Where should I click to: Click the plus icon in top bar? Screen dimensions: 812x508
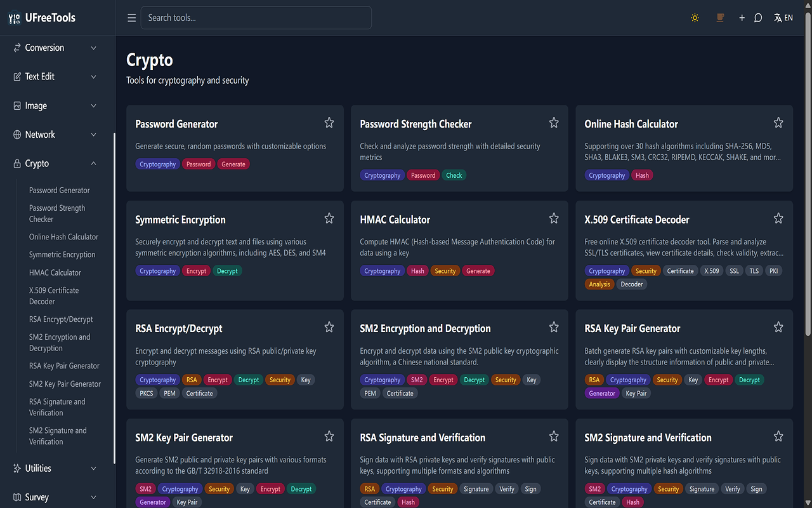(x=742, y=18)
